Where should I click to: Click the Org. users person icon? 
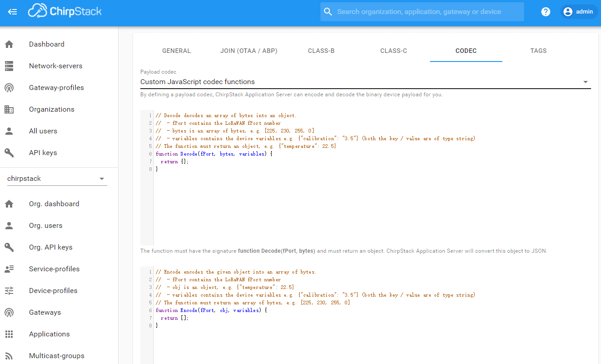(9, 226)
